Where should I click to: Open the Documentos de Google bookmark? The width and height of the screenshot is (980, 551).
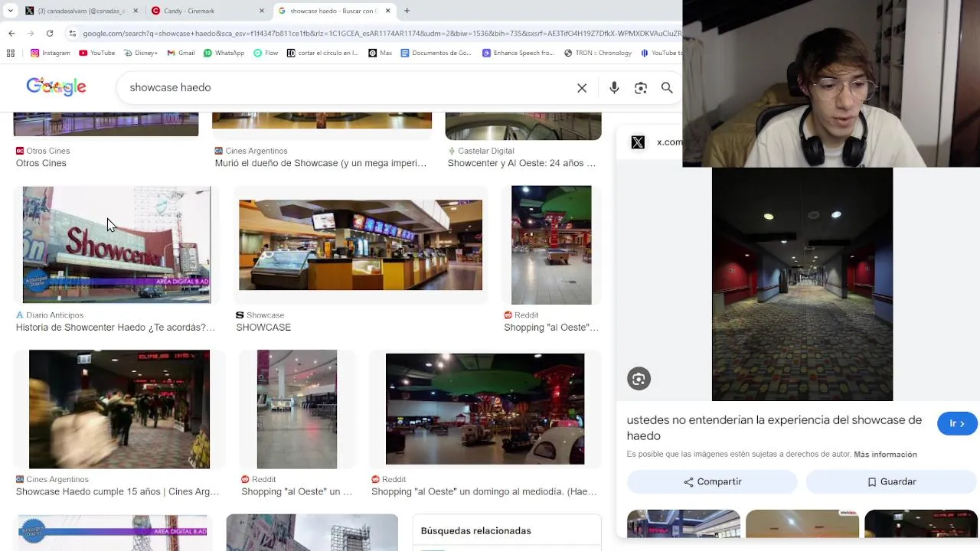(x=436, y=53)
